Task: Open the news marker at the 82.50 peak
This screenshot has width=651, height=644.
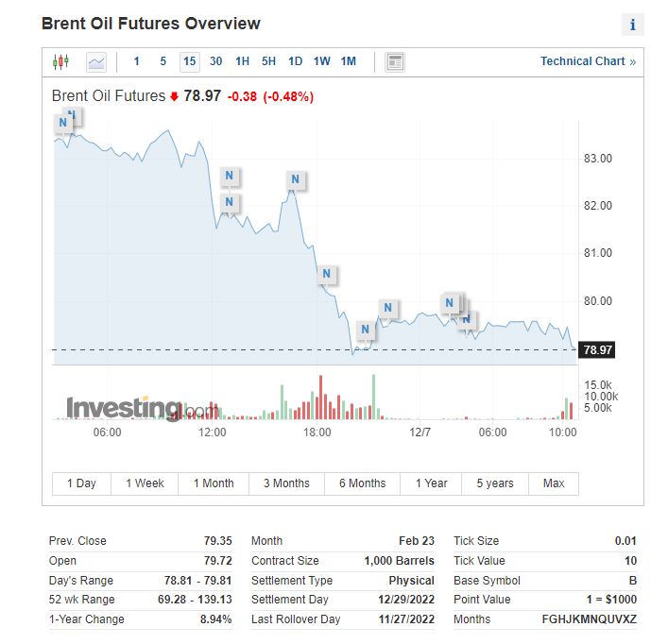Action: pos(296,179)
